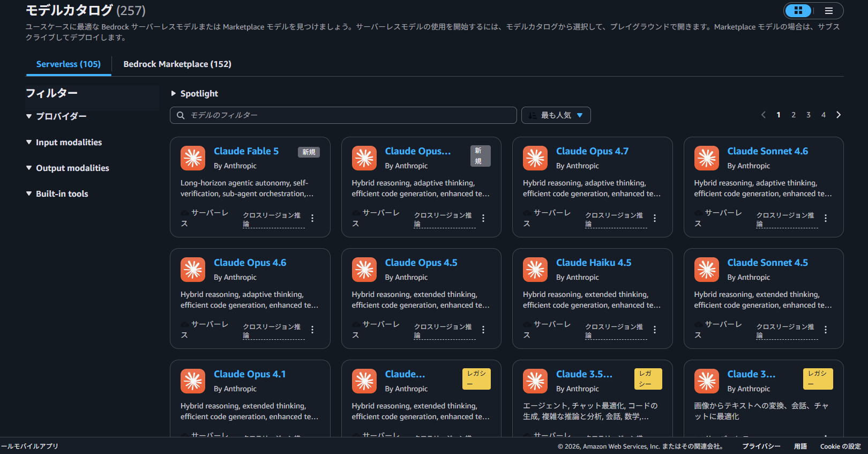
Task: Open Claude Haiku 4.5 model link
Action: (x=594, y=263)
